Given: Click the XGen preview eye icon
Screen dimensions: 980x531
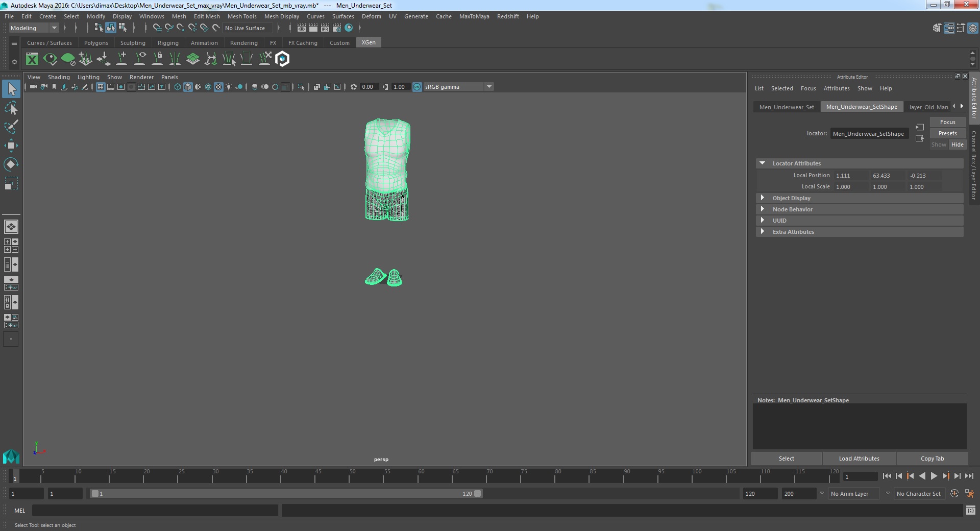Looking at the screenshot, I should [50, 59].
